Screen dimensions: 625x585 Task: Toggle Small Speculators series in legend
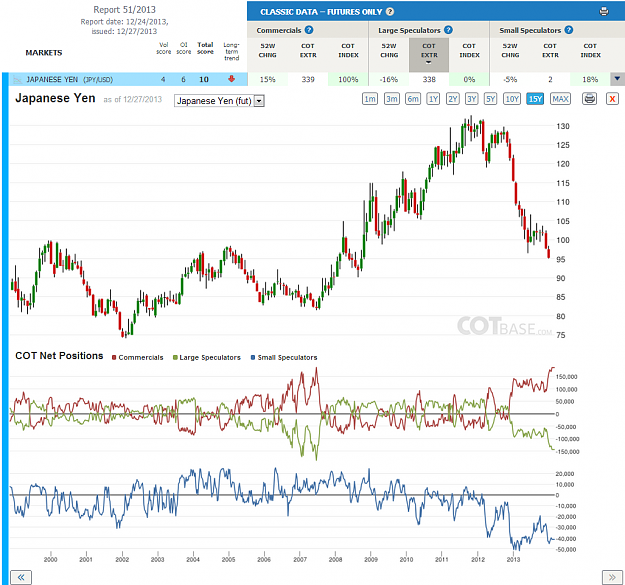(284, 357)
